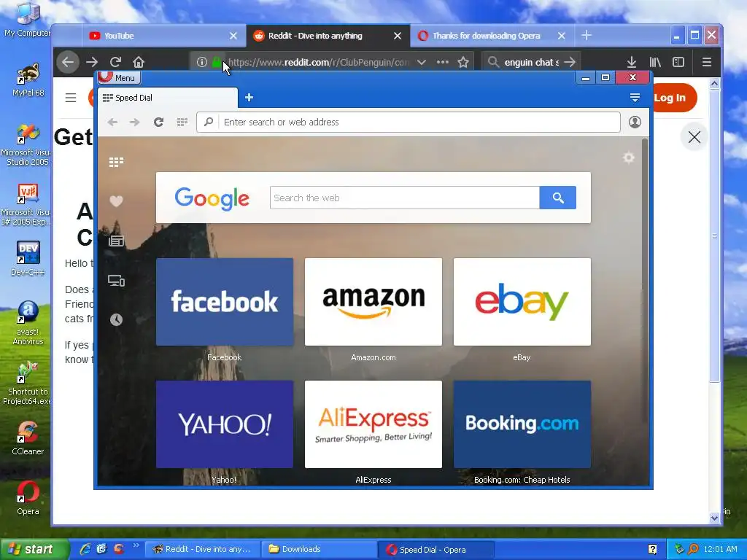Screen dimensions: 747x560
Task: Reload the page in Firefox
Action: tap(115, 62)
